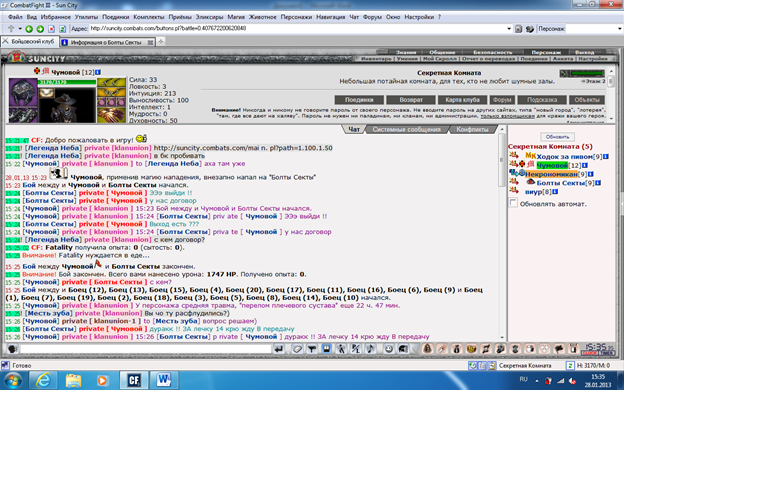Switch to Конфликты chat tab
The height and width of the screenshot is (480, 768).
(472, 130)
